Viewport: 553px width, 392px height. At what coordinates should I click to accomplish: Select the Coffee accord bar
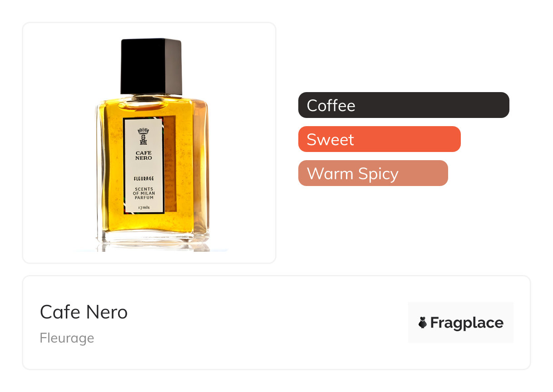[x=404, y=105]
